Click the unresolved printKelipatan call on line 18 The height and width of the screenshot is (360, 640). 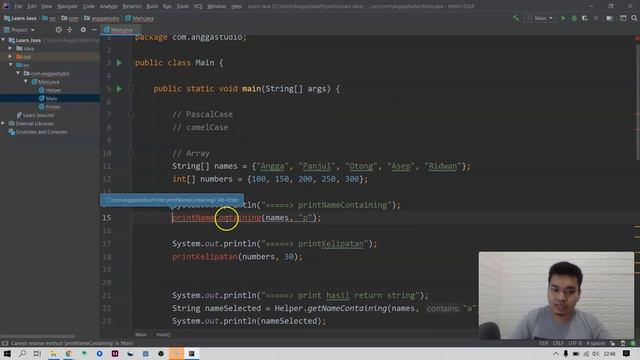205,257
